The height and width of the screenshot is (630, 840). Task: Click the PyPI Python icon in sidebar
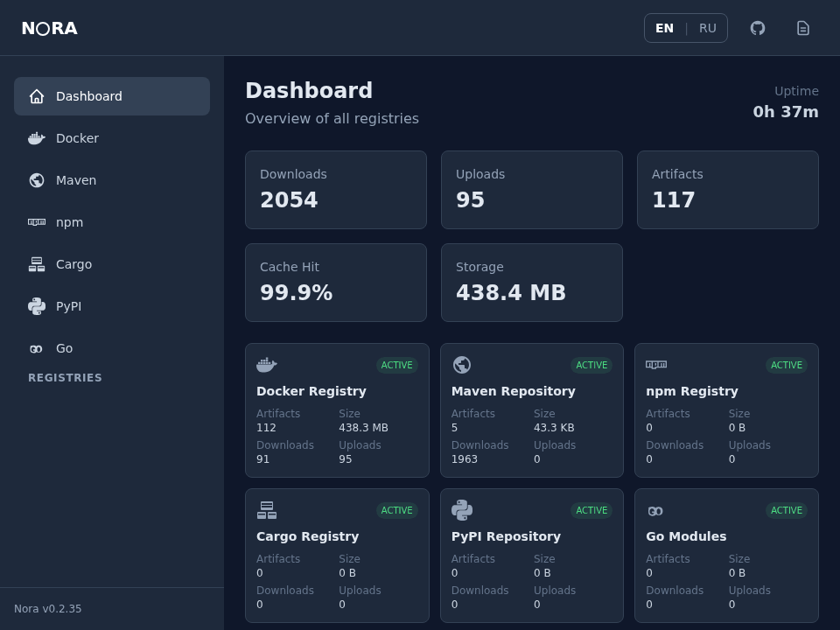click(37, 306)
